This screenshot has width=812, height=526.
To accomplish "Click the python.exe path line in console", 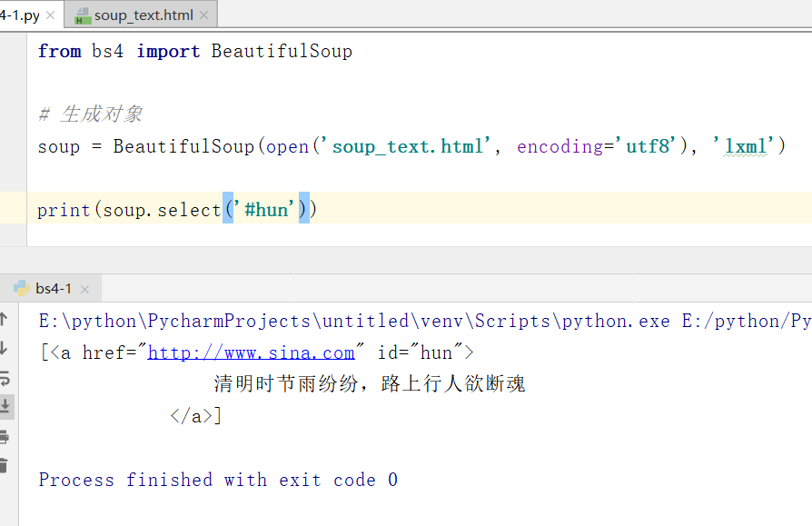I will click(x=425, y=321).
